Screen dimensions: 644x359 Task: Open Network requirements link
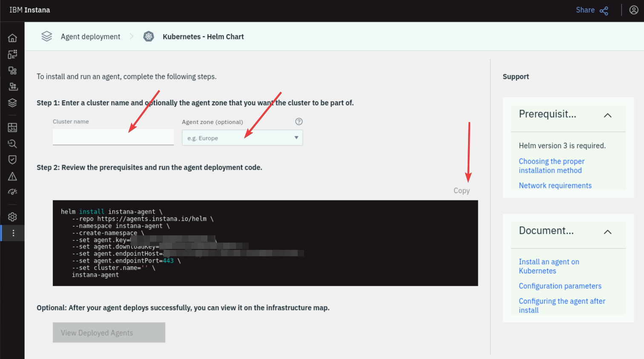555,185
